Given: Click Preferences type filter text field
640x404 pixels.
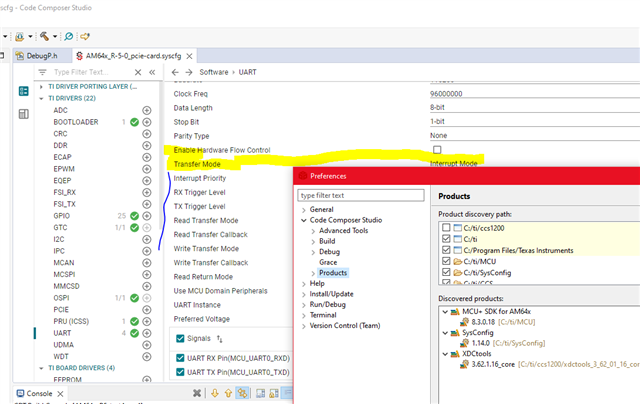Looking at the screenshot, I should [x=361, y=195].
